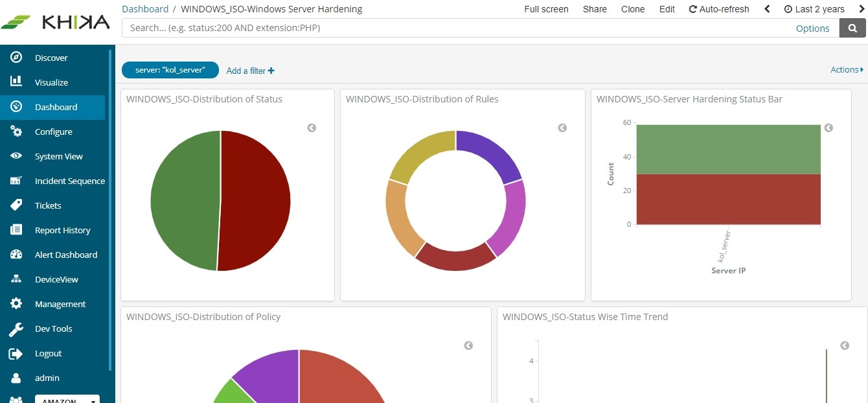Click the DeviceView network icon

(x=16, y=279)
